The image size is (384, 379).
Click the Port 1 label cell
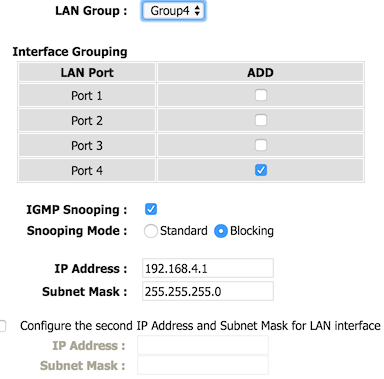click(x=87, y=95)
